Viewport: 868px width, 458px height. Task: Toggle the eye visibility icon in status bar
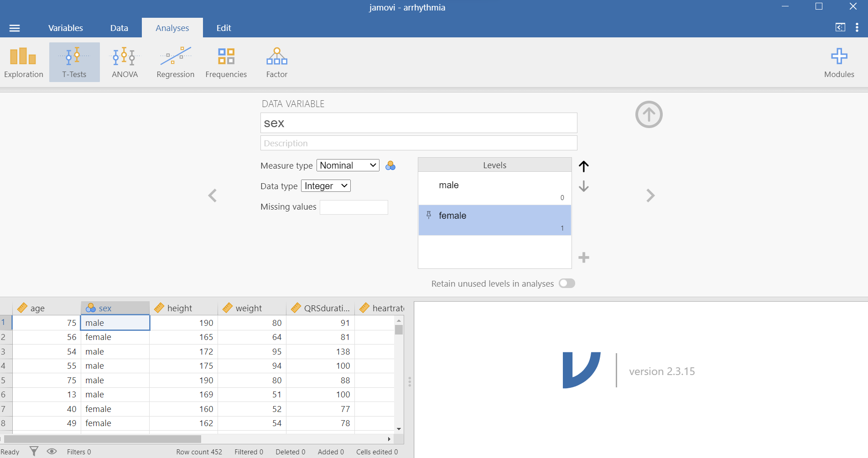tap(52, 451)
